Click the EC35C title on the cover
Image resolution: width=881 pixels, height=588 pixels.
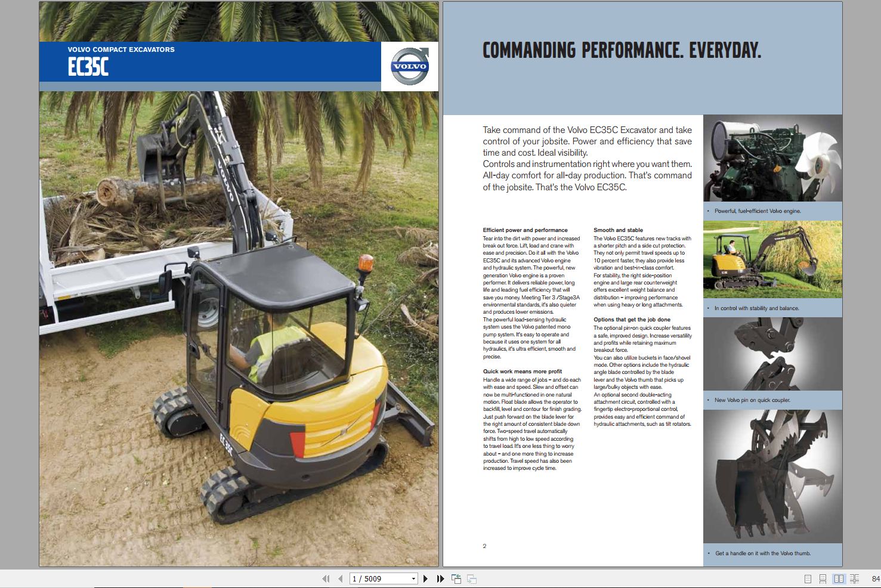pos(88,66)
